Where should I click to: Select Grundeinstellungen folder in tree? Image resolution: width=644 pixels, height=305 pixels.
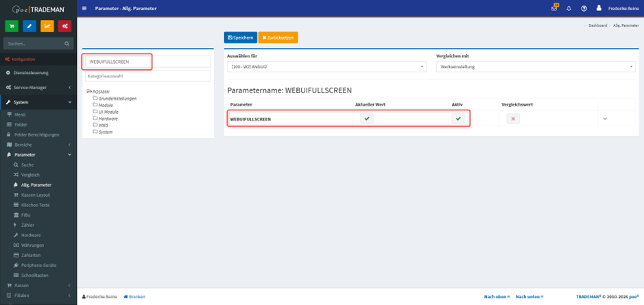(x=115, y=99)
